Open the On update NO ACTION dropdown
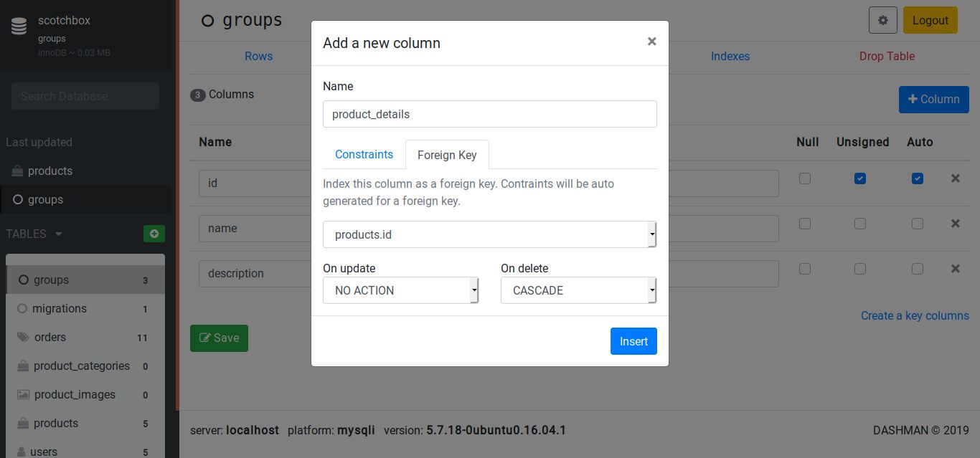This screenshot has width=980, height=458. (400, 290)
